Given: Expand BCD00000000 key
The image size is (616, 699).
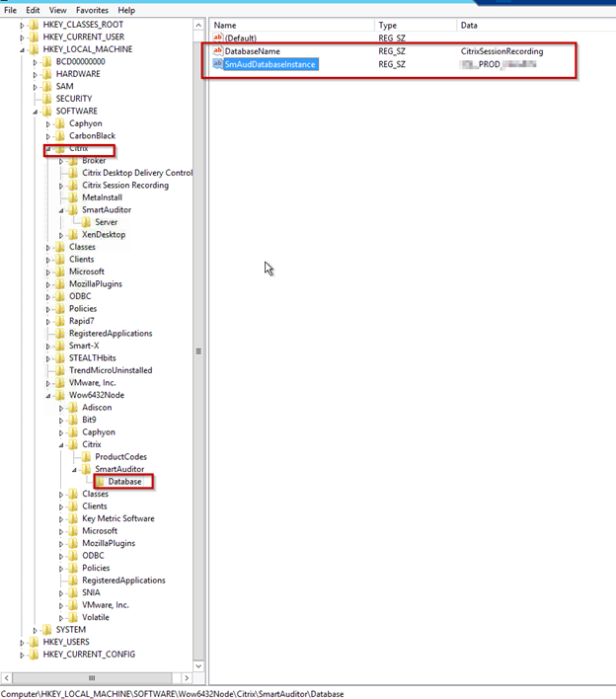Looking at the screenshot, I should pyautogui.click(x=35, y=62).
